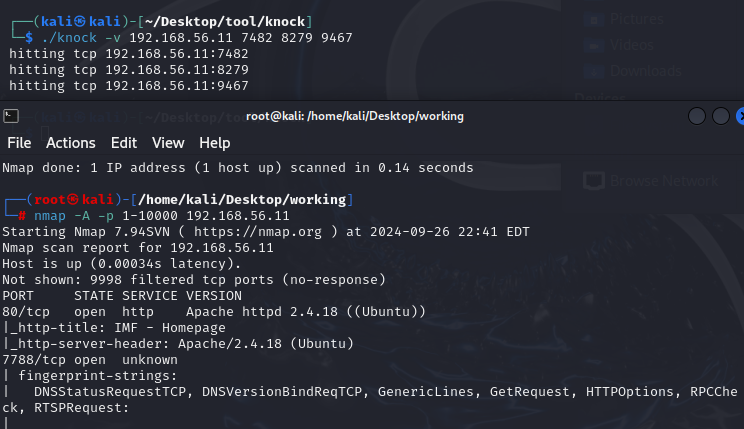Select Browse Network in the background file manager

pos(664,181)
